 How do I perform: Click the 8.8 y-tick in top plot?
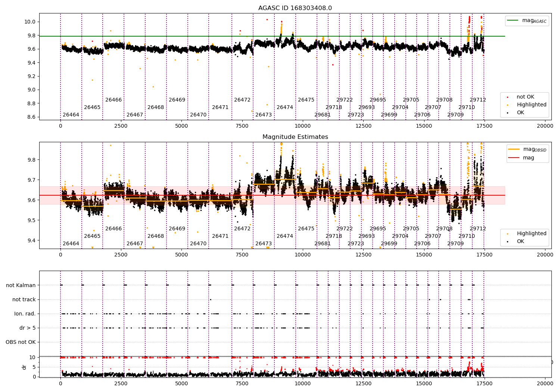click(x=32, y=103)
